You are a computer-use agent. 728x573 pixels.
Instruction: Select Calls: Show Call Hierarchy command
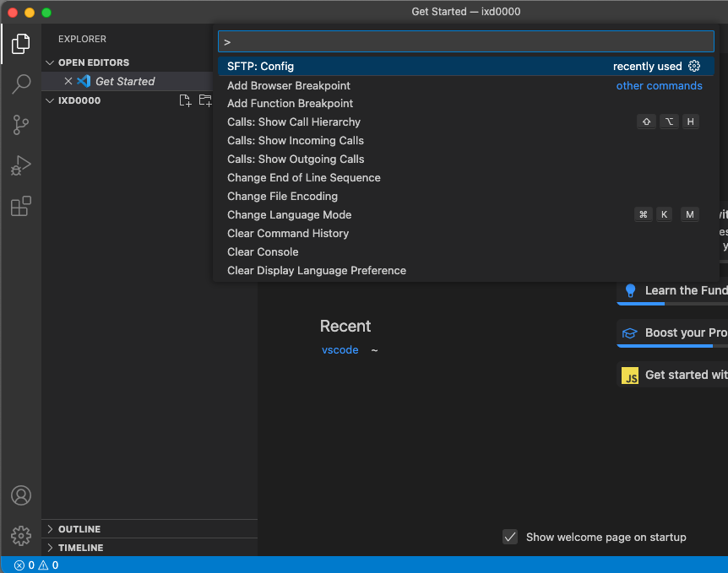click(465, 122)
